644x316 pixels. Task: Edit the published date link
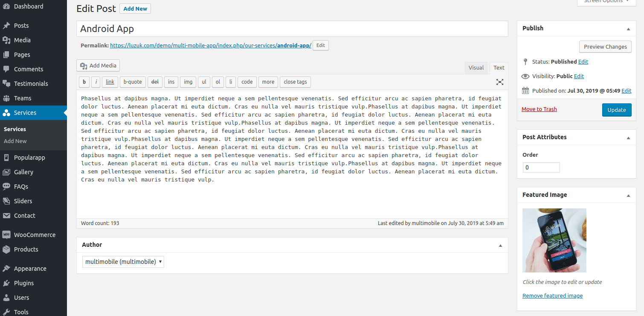coord(627,91)
